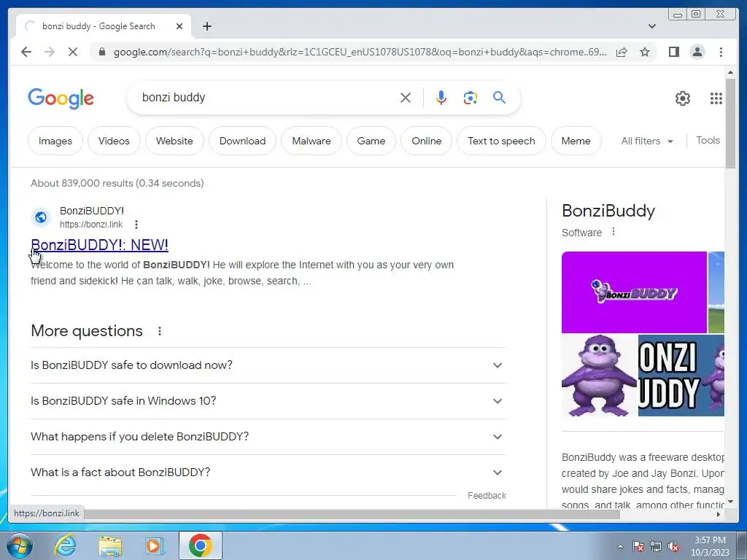
Task: Click in the bonzi buddy search field
Action: tap(267, 98)
